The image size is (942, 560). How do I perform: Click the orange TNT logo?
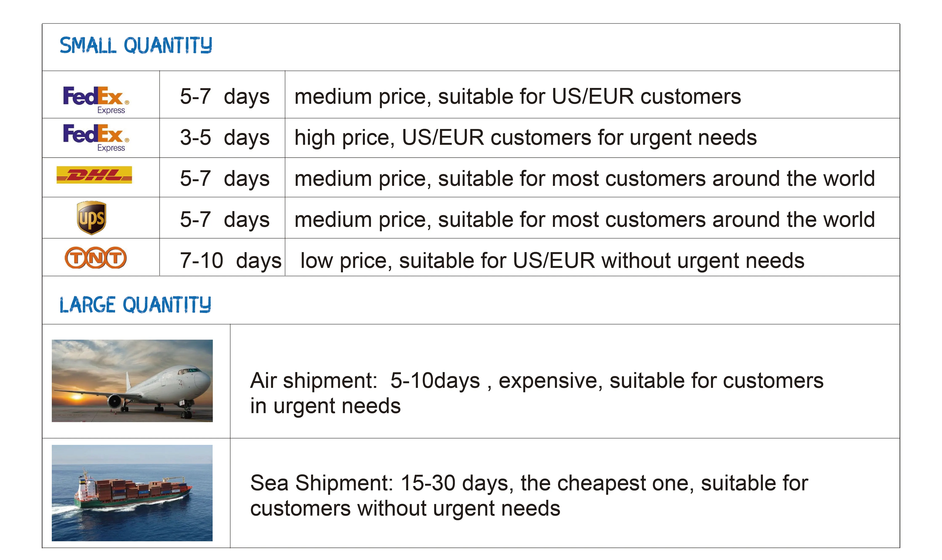(x=96, y=258)
